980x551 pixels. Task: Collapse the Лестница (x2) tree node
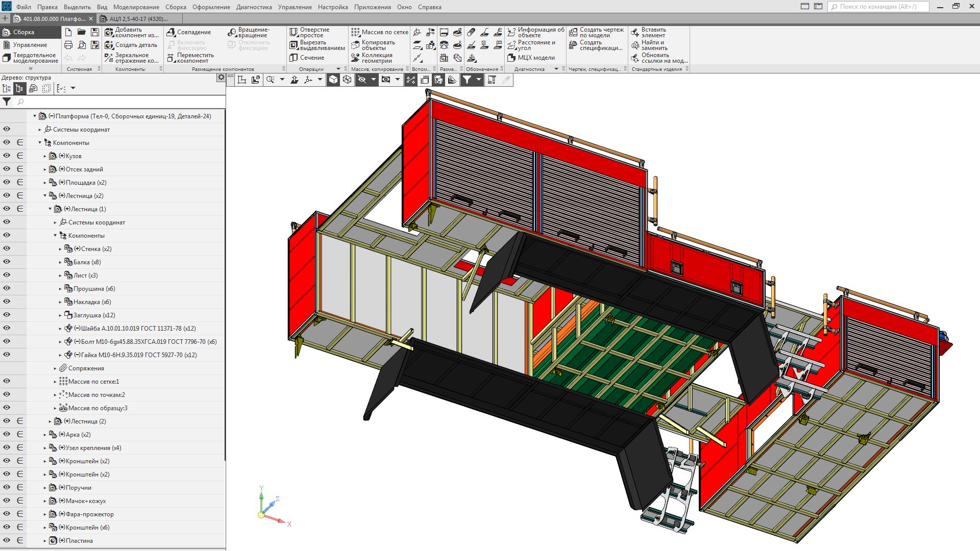(x=45, y=195)
